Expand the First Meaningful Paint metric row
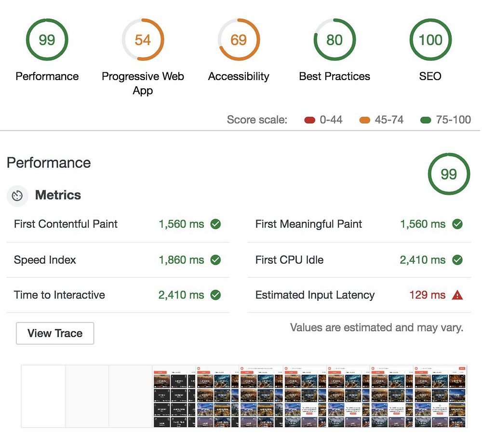Image resolution: width=482 pixels, height=448 pixels. [x=360, y=224]
